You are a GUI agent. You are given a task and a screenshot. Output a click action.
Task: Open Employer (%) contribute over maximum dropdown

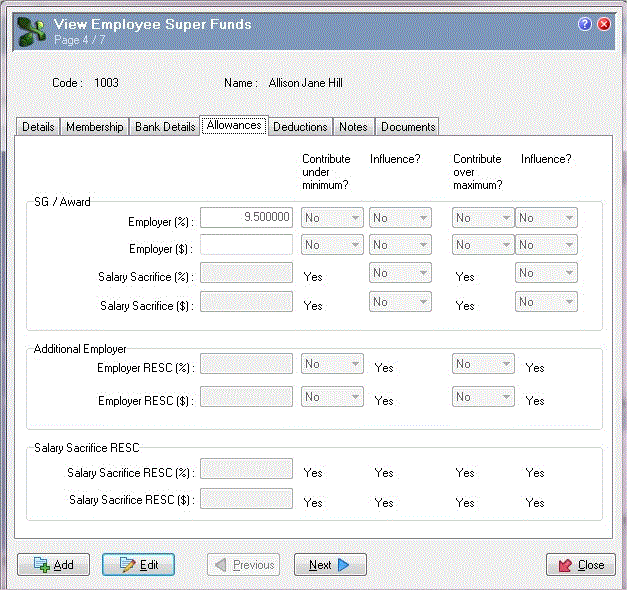point(483,217)
